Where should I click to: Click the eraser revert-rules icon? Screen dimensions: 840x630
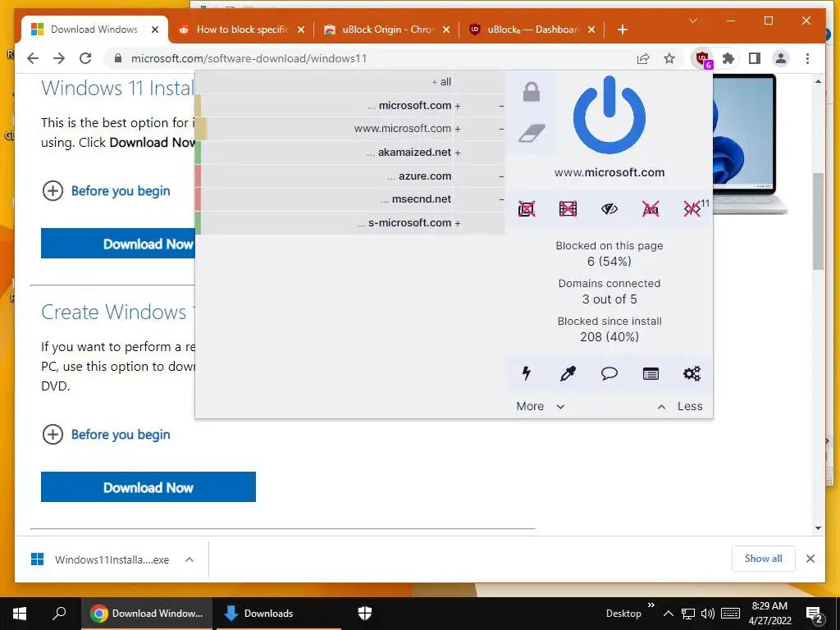(x=532, y=133)
